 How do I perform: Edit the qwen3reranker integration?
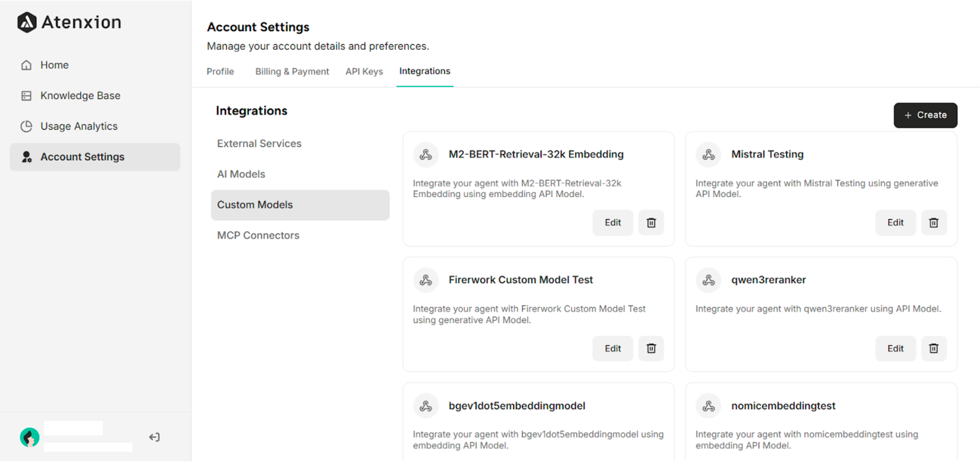click(x=895, y=348)
